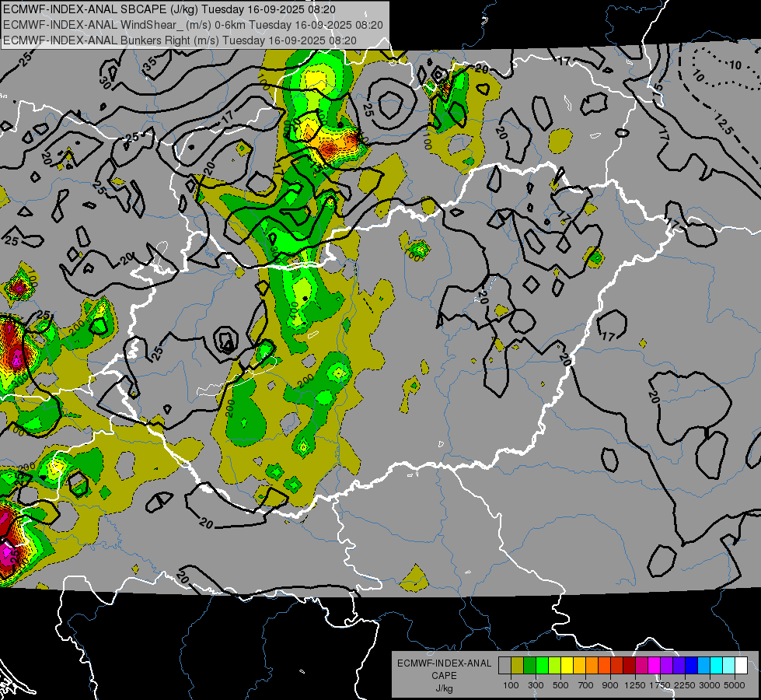
Task: Click the magenta swatch in CAPE legend
Action: pos(654,666)
